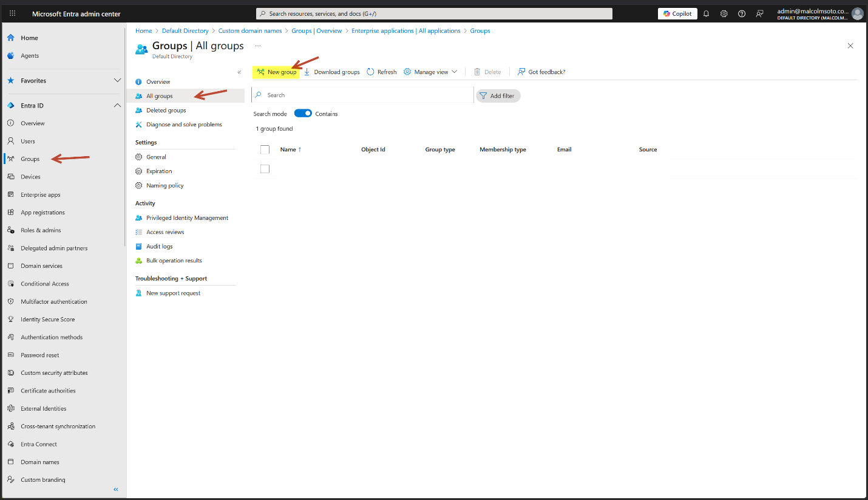This screenshot has height=500, width=868.
Task: Open the app launcher waffle icon
Action: click(x=13, y=14)
